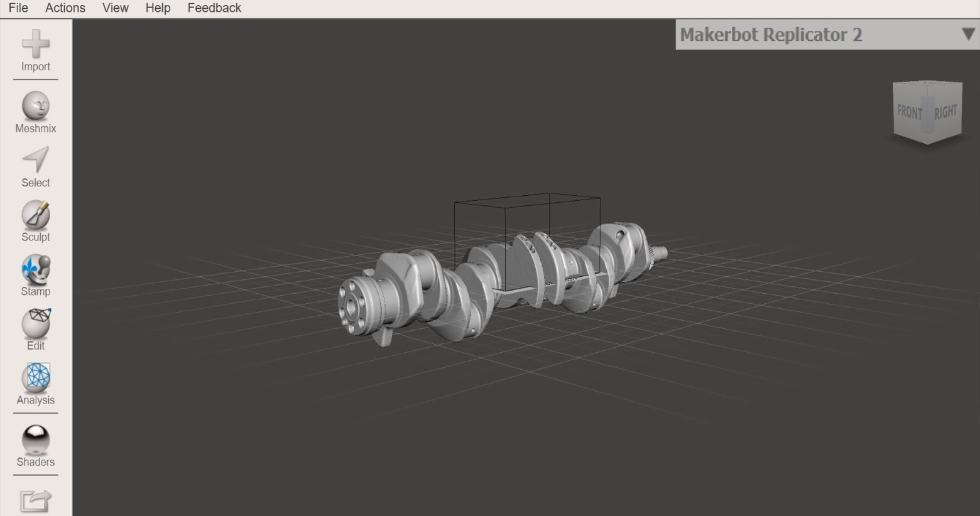The height and width of the screenshot is (516, 980).
Task: Click the Export icon below Shaders
Action: click(x=35, y=501)
